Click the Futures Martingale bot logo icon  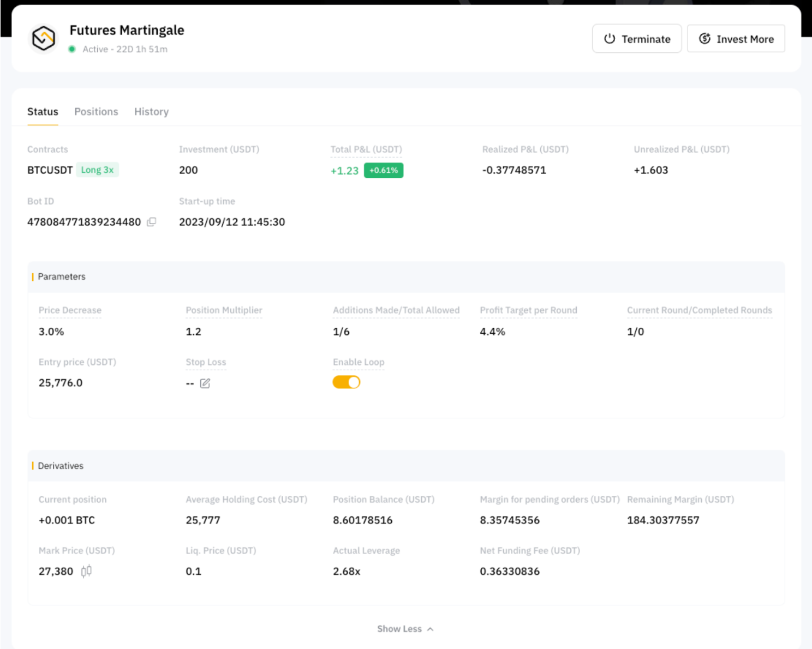pyautogui.click(x=43, y=39)
